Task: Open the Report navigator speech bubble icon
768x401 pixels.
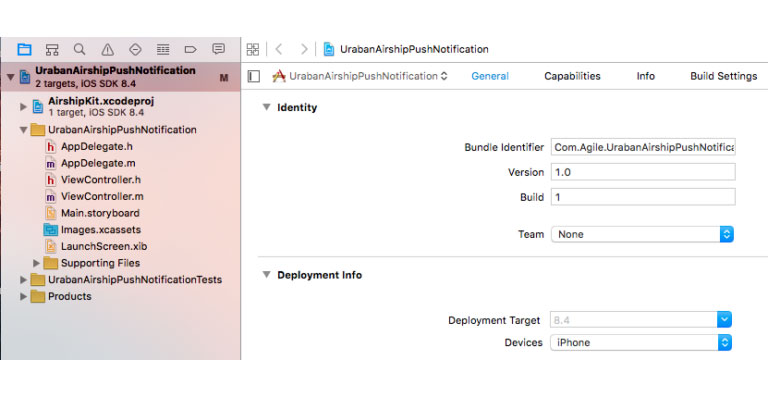Action: (x=218, y=48)
